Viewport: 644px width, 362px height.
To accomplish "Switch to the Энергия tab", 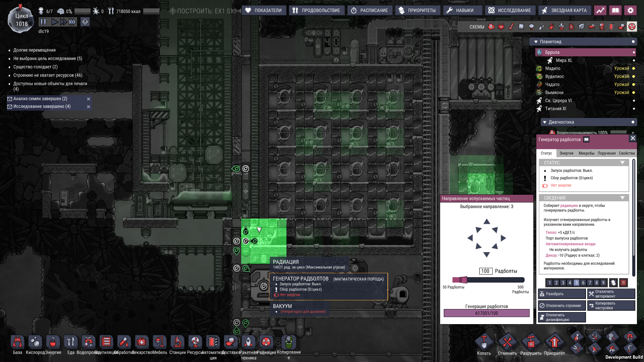I will [566, 153].
